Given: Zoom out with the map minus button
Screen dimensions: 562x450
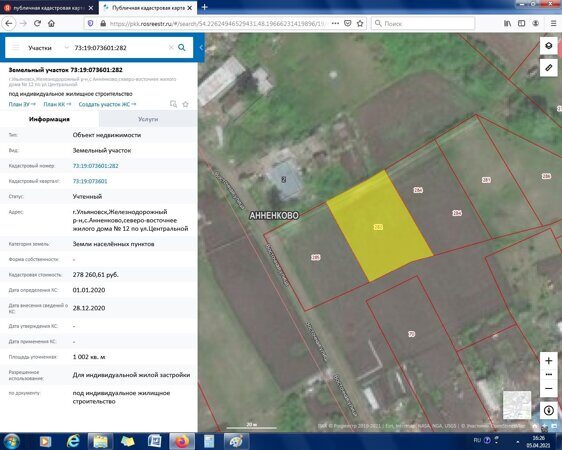Looking at the screenshot, I should tap(548, 389).
